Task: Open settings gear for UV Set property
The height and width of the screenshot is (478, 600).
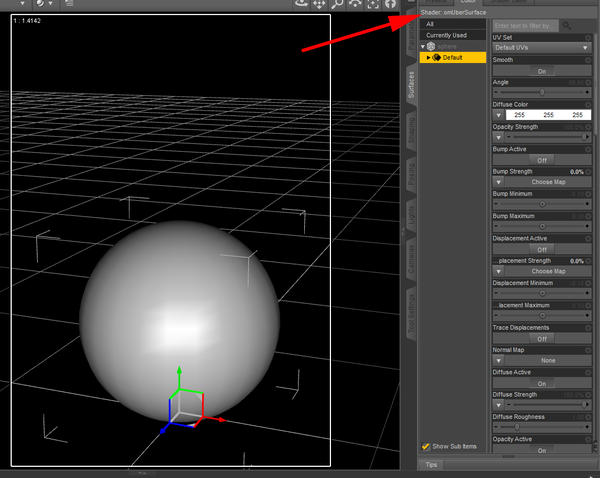Action: pos(588,38)
